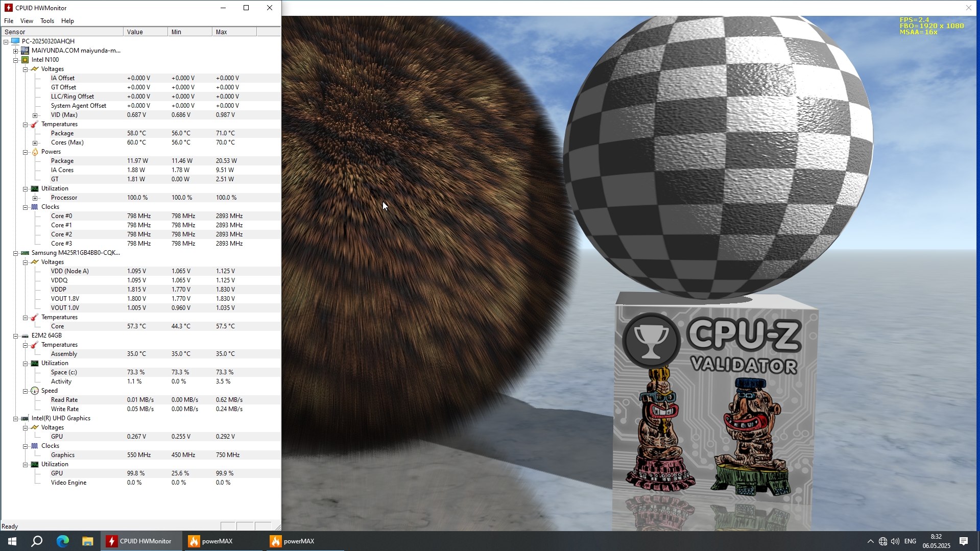980x551 pixels.
Task: Open the File menu
Action: click(x=9, y=21)
